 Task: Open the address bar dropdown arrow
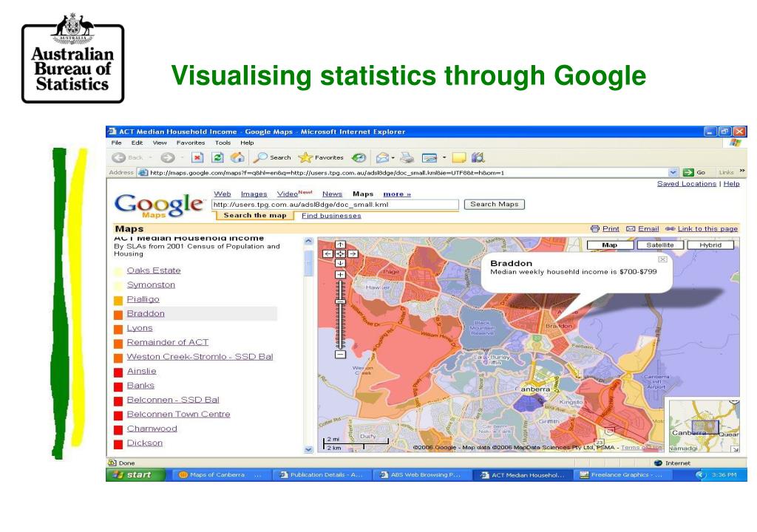(673, 172)
